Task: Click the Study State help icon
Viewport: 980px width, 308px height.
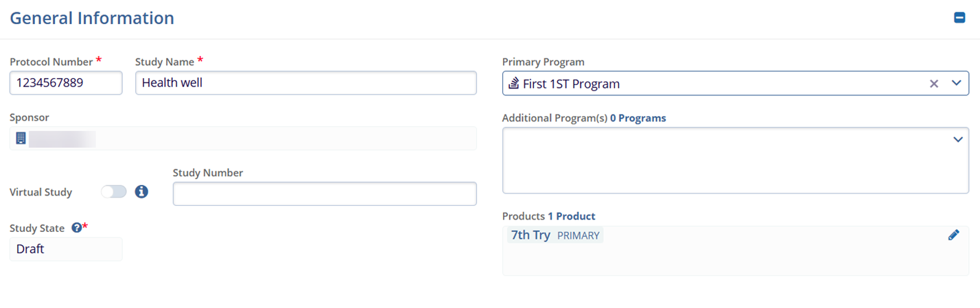Action: point(77,228)
